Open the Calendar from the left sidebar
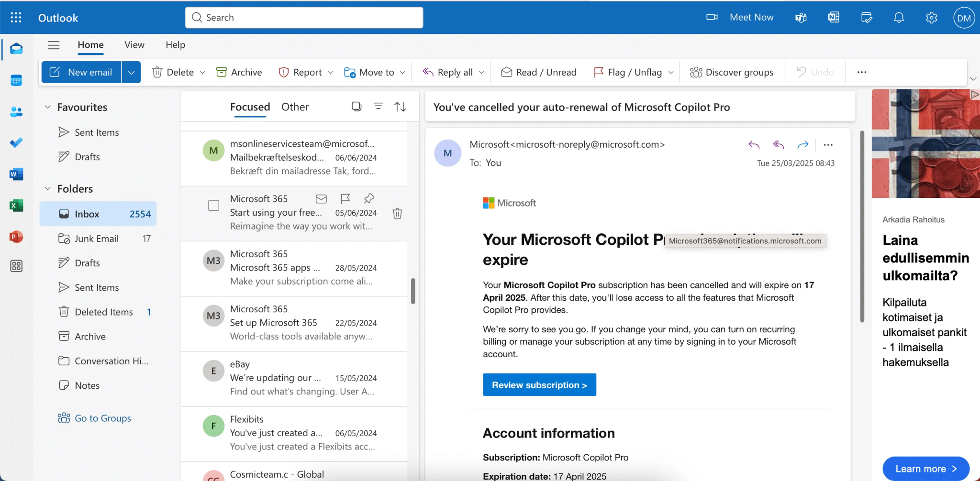Viewport: 980px width, 481px height. point(16,80)
